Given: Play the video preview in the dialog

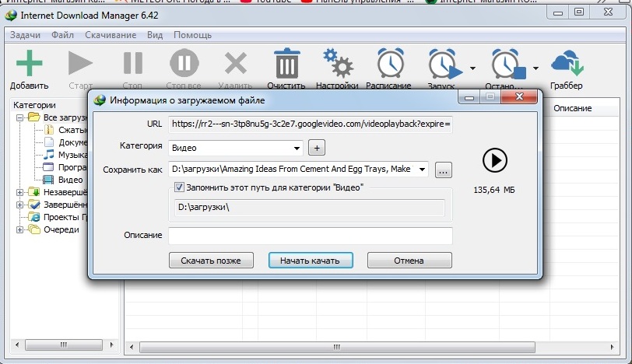Looking at the screenshot, I should 494,161.
